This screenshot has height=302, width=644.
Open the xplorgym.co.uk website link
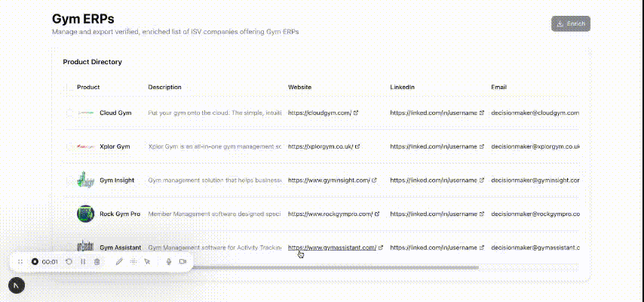324,146
